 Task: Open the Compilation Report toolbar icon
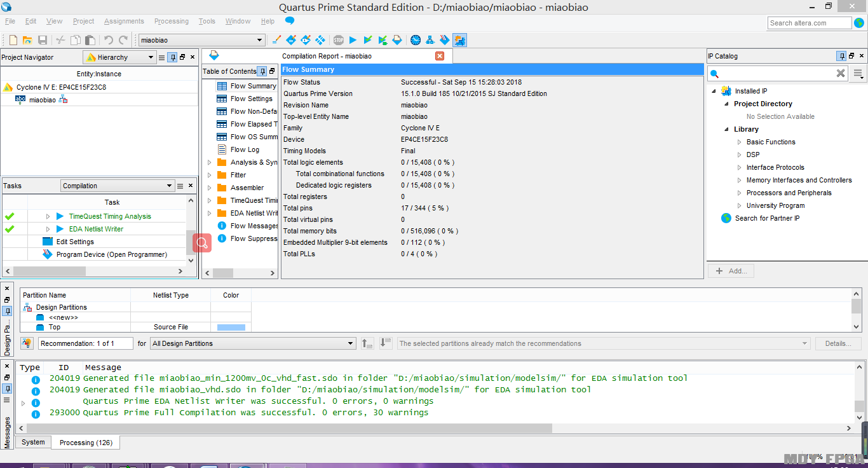pyautogui.click(x=397, y=40)
